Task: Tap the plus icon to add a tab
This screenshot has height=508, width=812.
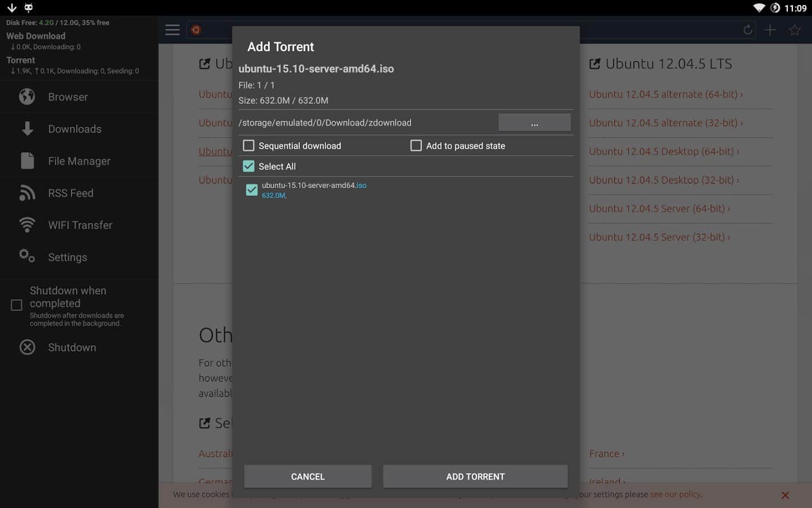Action: coord(770,30)
